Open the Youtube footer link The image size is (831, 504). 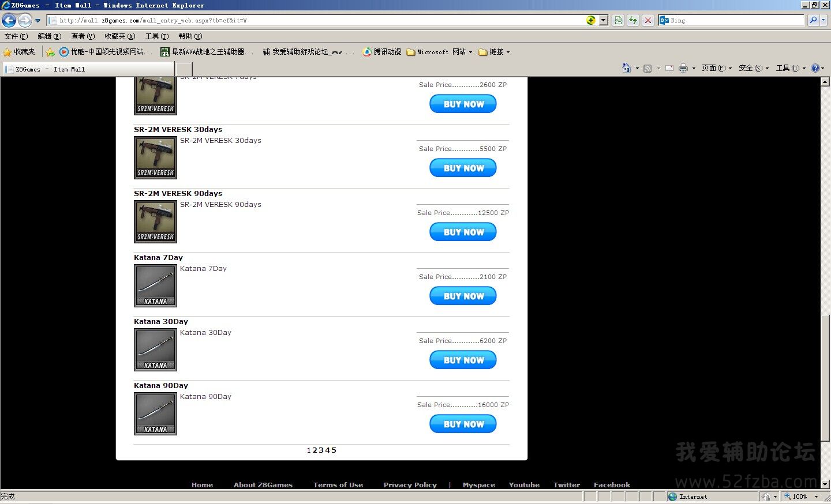pos(524,485)
